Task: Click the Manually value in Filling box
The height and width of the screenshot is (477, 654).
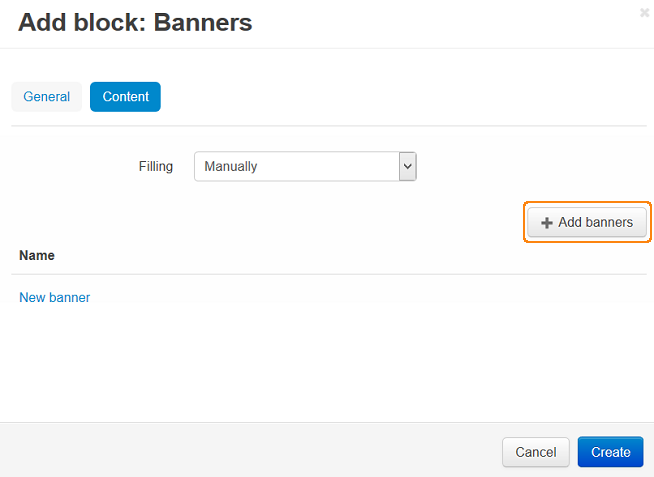Action: [x=231, y=166]
